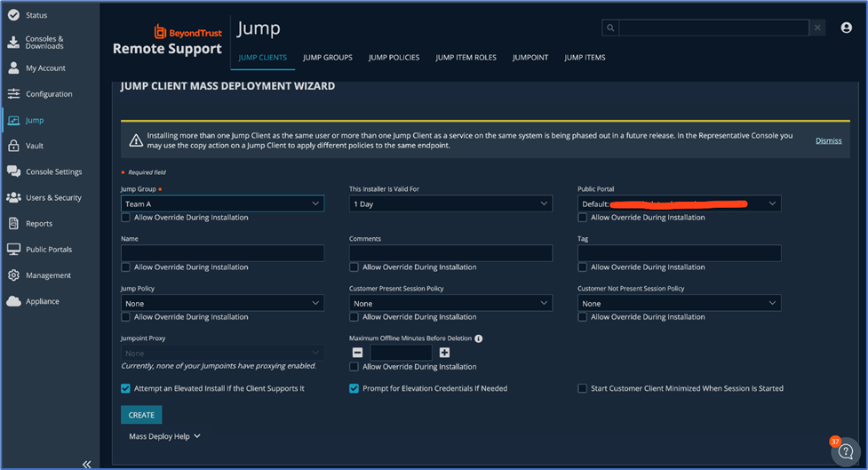
Task: Open the help chat bubble icon
Action: tap(845, 451)
